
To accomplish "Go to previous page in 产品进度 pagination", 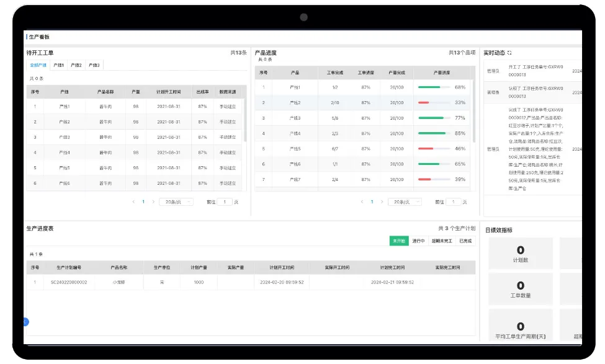I will point(362,202).
